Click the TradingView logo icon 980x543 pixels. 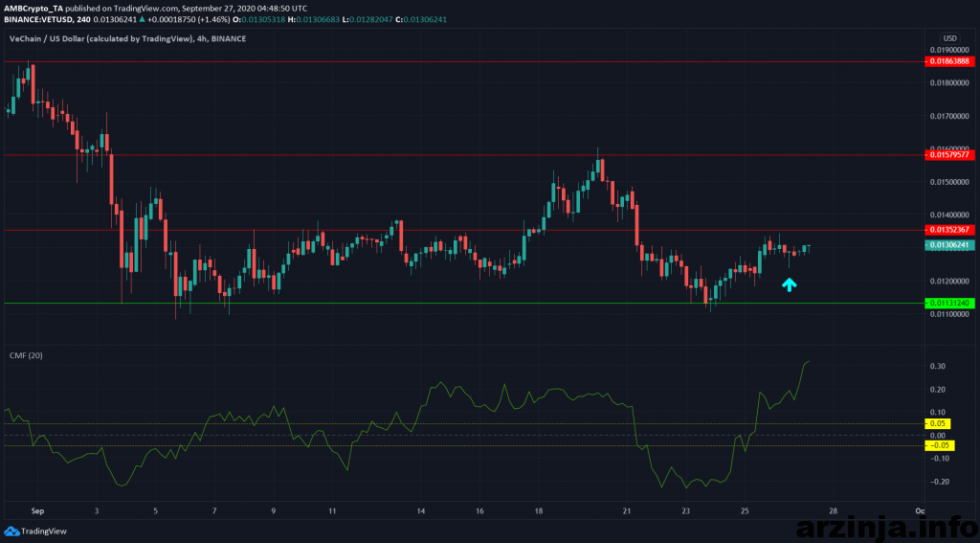pyautogui.click(x=11, y=531)
